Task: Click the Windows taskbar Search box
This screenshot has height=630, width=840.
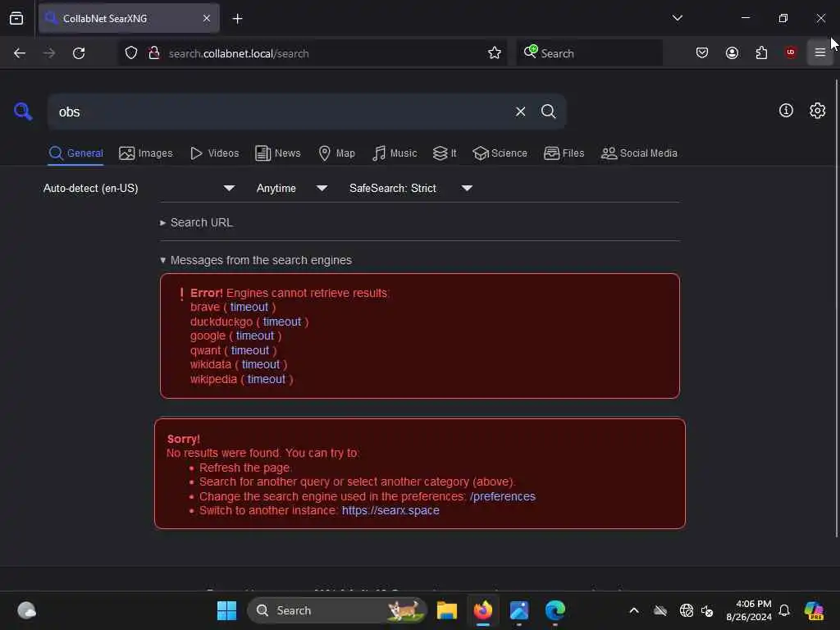Action: pyautogui.click(x=336, y=610)
